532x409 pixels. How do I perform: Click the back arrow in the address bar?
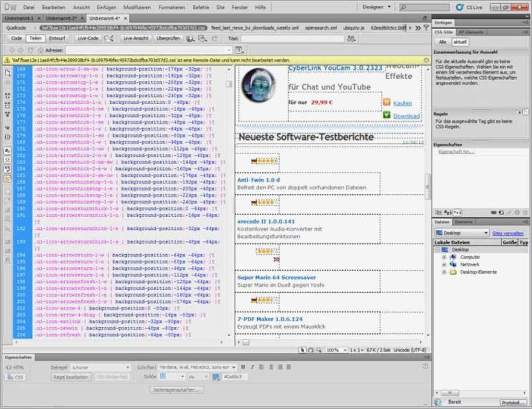(12, 50)
